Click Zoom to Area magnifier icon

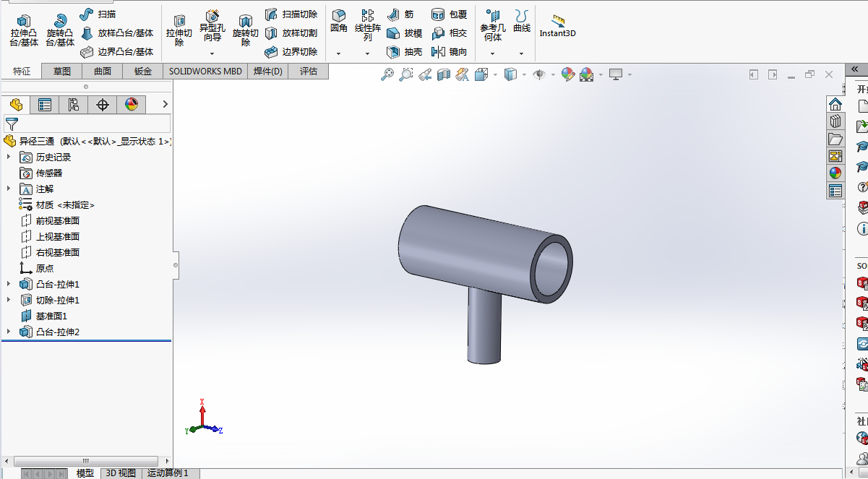406,74
